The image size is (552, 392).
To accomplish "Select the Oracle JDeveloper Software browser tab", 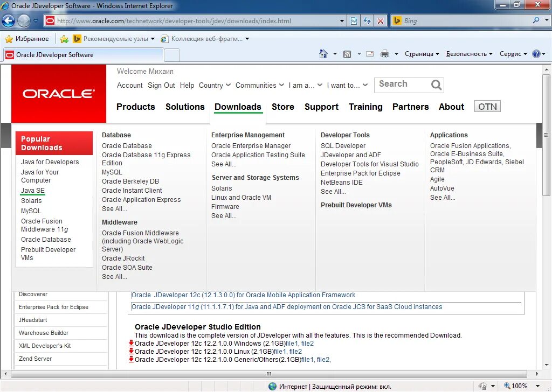I will (84, 55).
